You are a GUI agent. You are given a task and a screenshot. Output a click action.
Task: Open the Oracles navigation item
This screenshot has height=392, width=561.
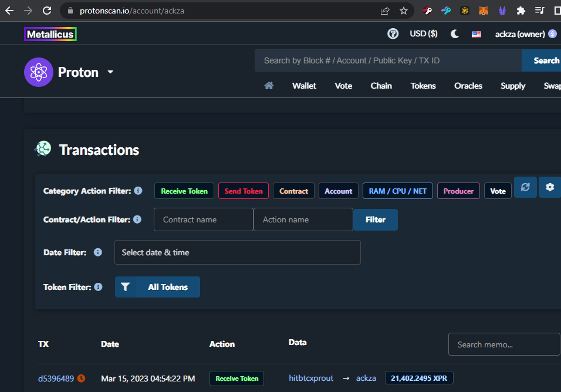point(468,86)
